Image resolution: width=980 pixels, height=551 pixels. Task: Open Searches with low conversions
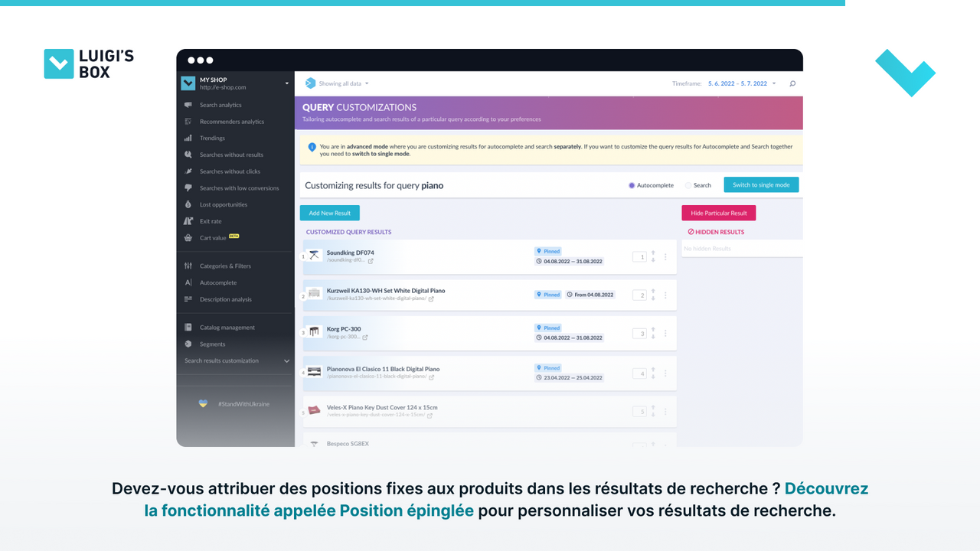tap(240, 188)
